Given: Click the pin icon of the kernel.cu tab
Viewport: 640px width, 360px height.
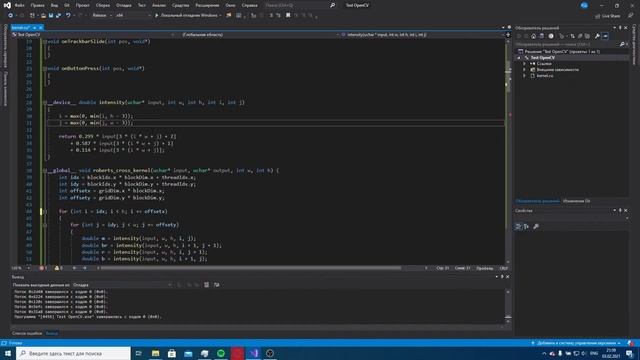Looking at the screenshot, I should tap(35, 28).
